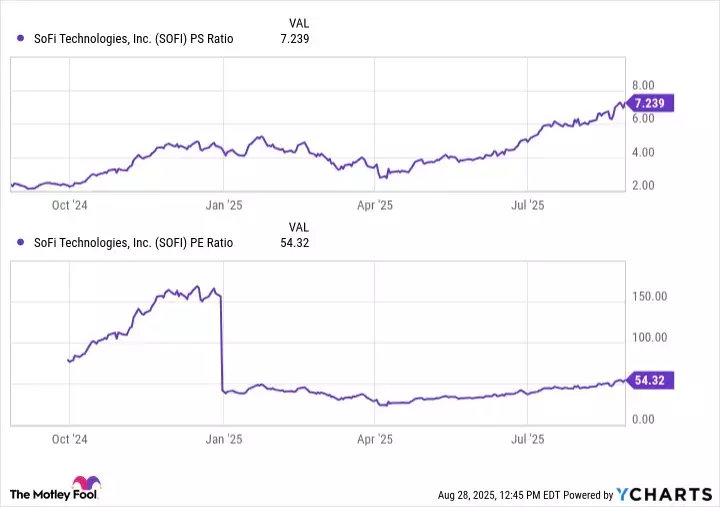Click the VAL header above PS Ratio value
The width and height of the screenshot is (720, 507).
(298, 22)
